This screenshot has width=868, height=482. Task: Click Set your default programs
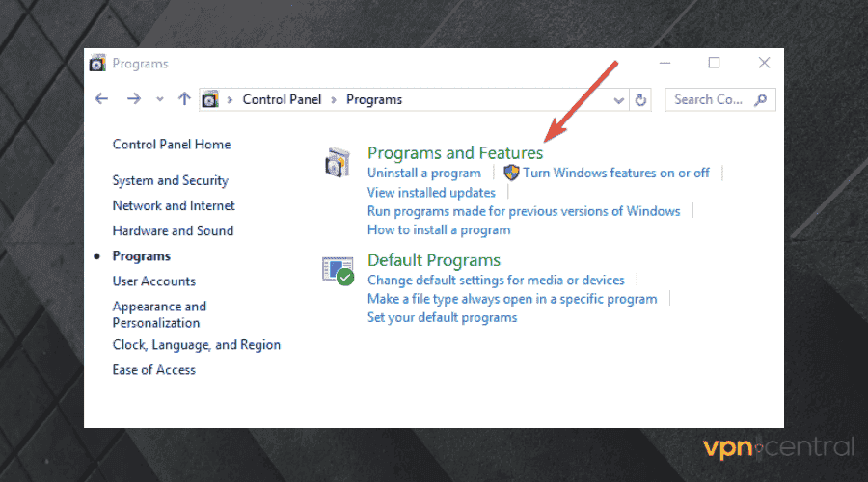pyautogui.click(x=443, y=318)
